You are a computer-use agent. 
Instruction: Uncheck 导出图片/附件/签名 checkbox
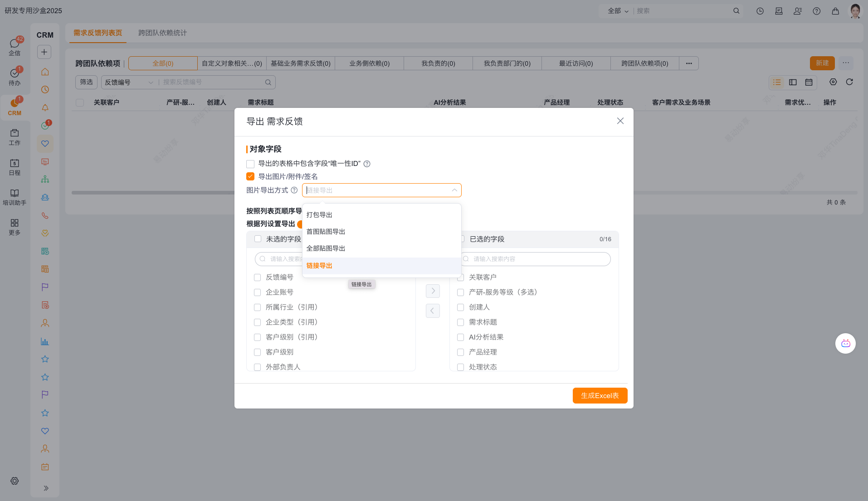coord(250,176)
